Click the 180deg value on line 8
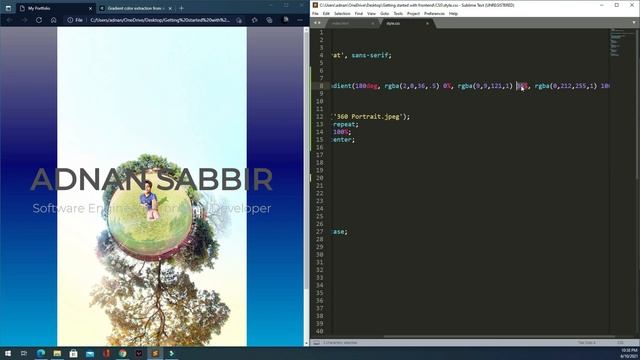This screenshot has height=360, width=640. coord(366,86)
